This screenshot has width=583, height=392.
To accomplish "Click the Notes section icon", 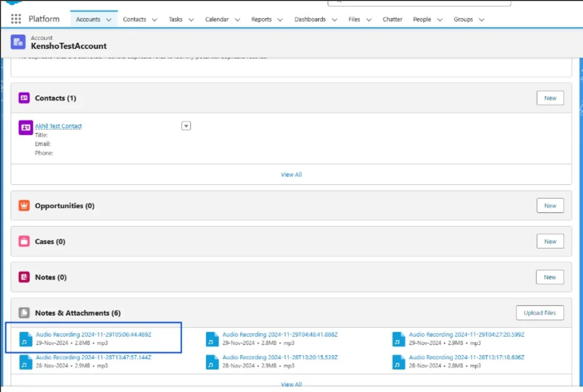I will [x=24, y=277].
